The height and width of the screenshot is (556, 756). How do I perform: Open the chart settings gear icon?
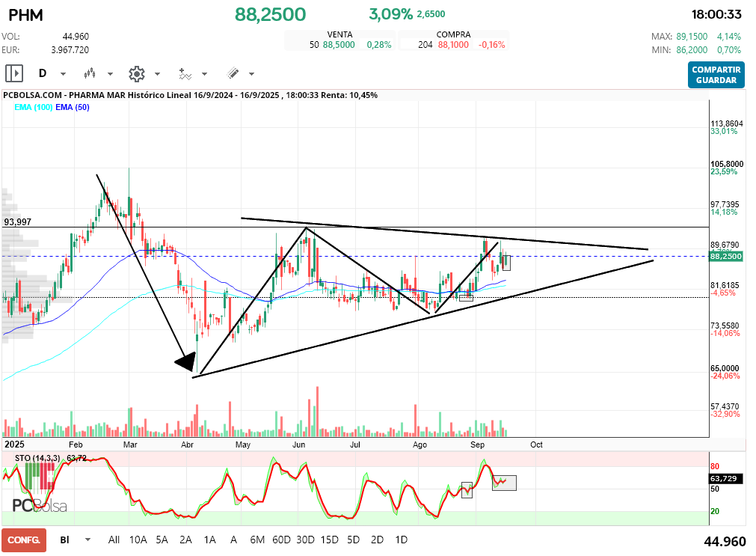coord(137,74)
